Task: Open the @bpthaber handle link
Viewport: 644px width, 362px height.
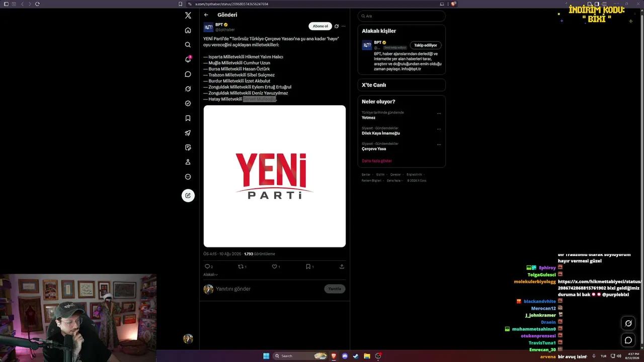Action: click(225, 30)
